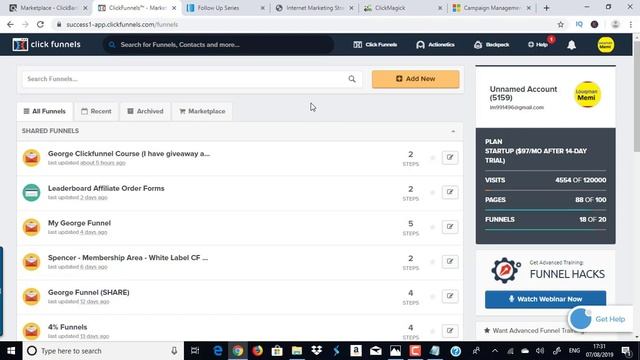Click the Add New button
Screen dimensions: 640x360
click(x=416, y=79)
